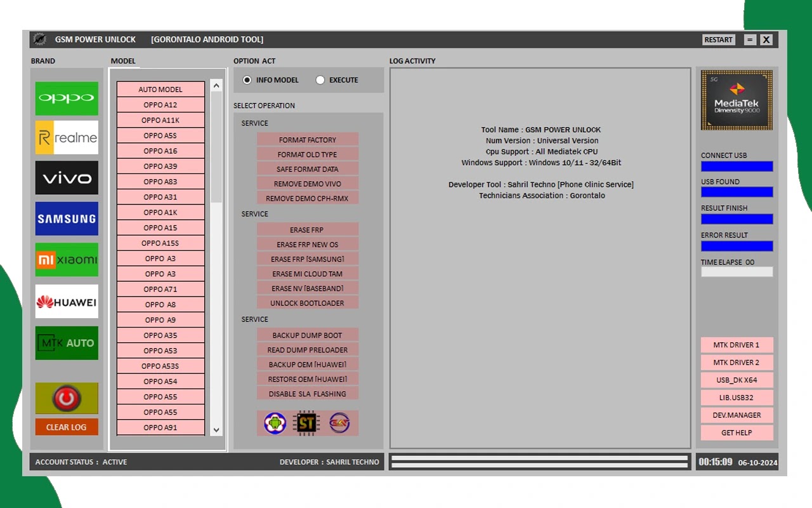Select OPPO A91 model
This screenshot has height=508, width=812.
[x=160, y=427]
